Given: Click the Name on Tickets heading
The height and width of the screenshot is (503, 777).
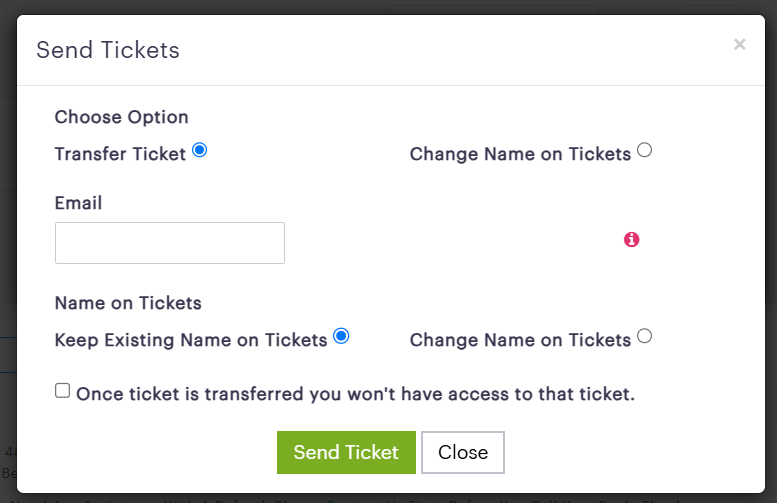Looking at the screenshot, I should [128, 303].
